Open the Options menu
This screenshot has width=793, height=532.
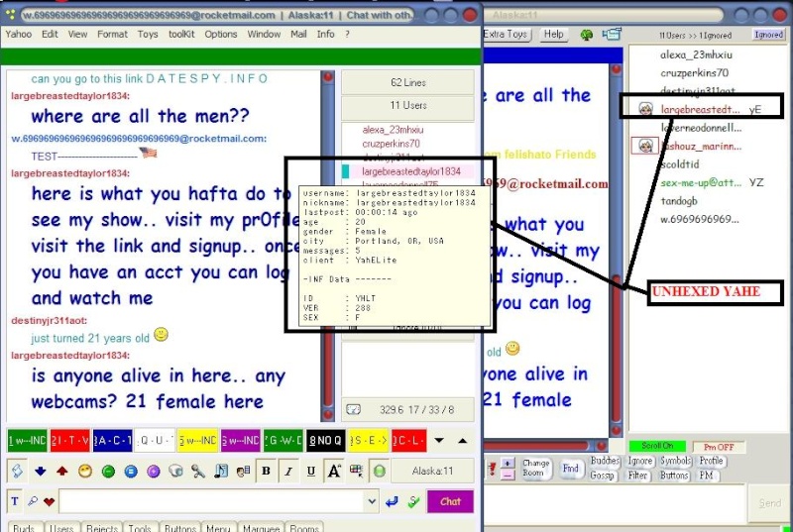(x=221, y=34)
